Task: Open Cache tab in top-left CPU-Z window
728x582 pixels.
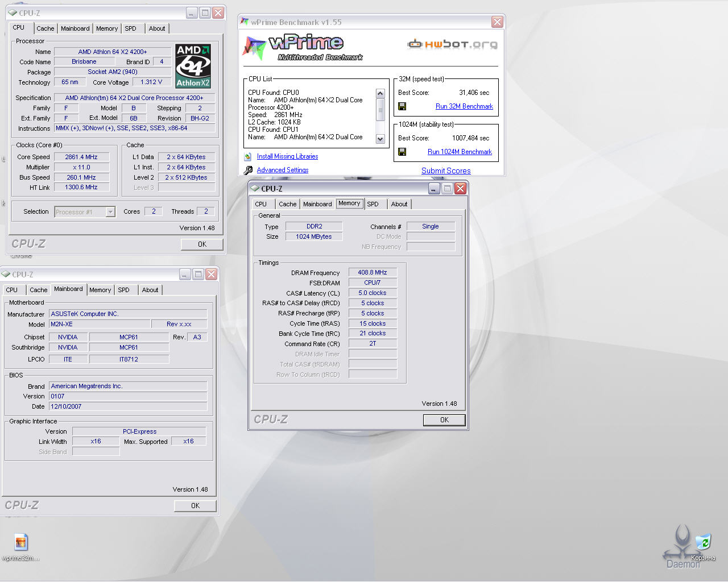Action: point(45,28)
